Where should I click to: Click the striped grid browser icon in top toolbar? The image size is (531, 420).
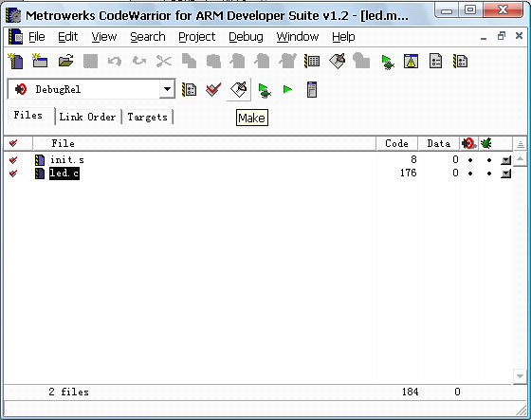point(312,62)
